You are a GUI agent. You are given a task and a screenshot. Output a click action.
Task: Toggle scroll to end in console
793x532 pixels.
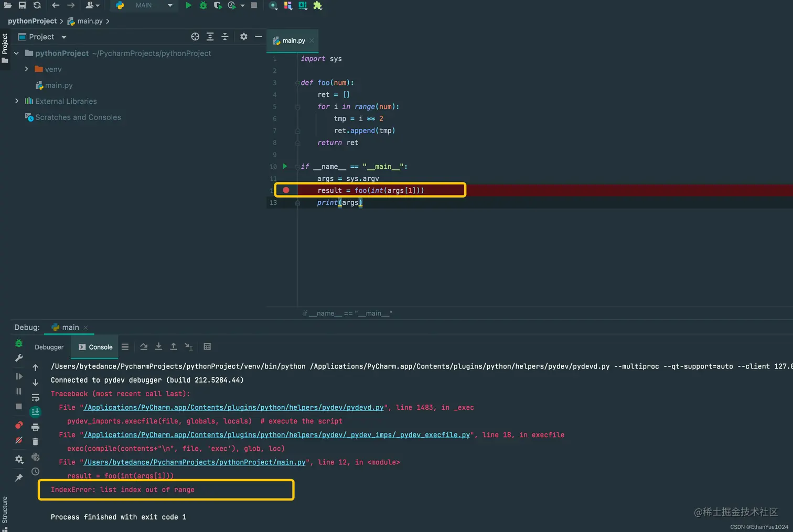click(35, 412)
